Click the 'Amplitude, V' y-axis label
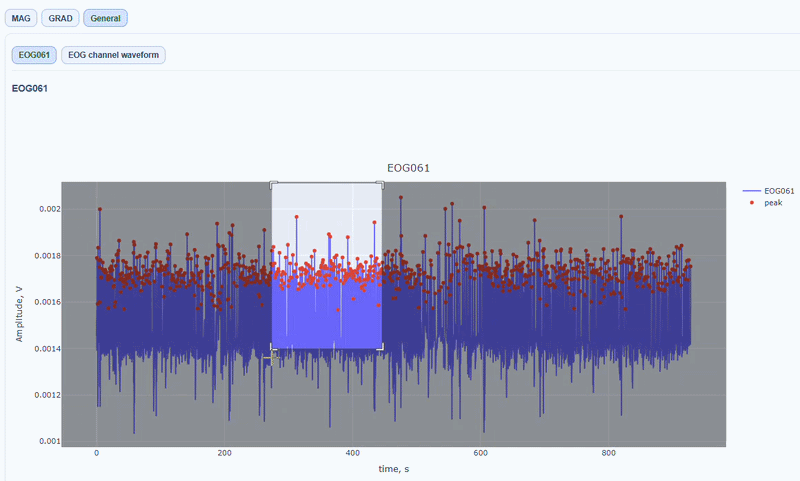This screenshot has height=481, width=800. point(20,313)
